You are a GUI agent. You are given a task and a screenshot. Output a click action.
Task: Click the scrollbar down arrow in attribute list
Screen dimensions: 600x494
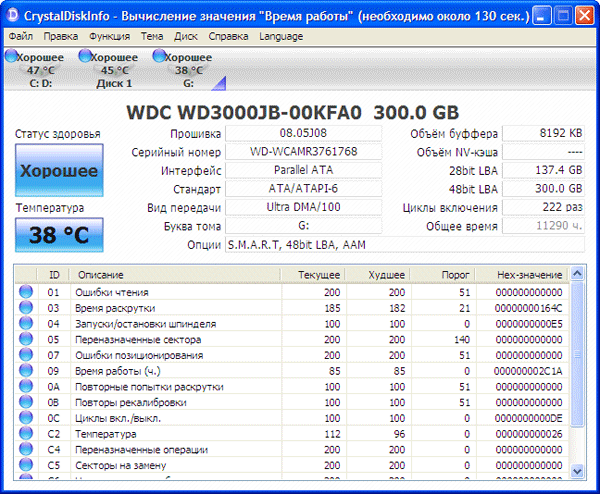click(577, 471)
